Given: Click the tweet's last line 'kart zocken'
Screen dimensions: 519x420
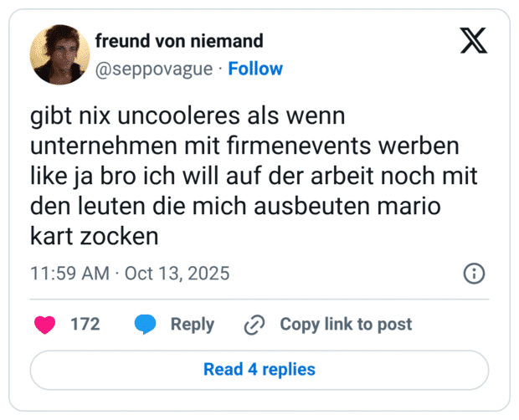Looking at the screenshot, I should tap(94, 236).
